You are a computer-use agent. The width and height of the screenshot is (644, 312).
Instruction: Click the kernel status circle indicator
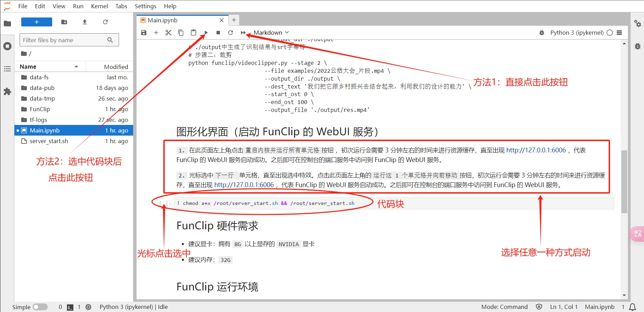pos(610,33)
